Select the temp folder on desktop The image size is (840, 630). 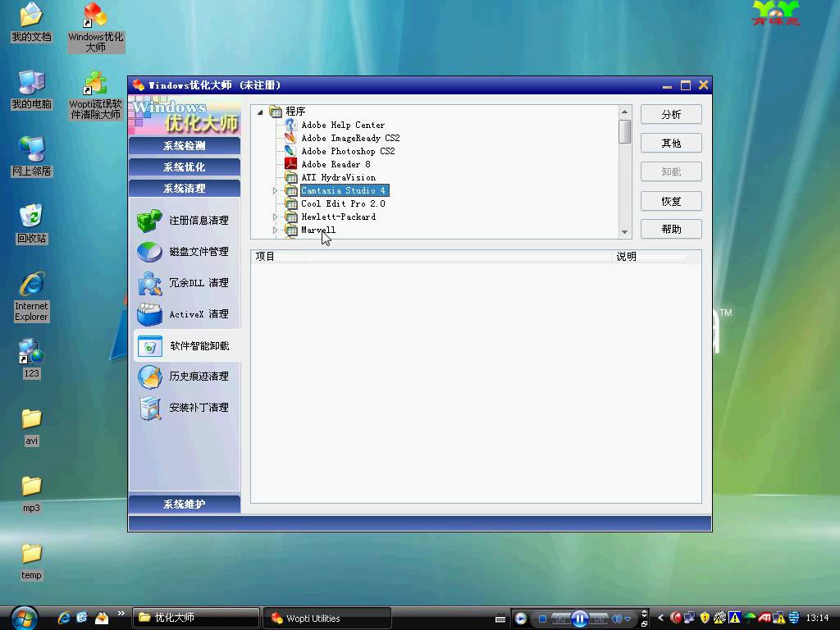coord(32,561)
